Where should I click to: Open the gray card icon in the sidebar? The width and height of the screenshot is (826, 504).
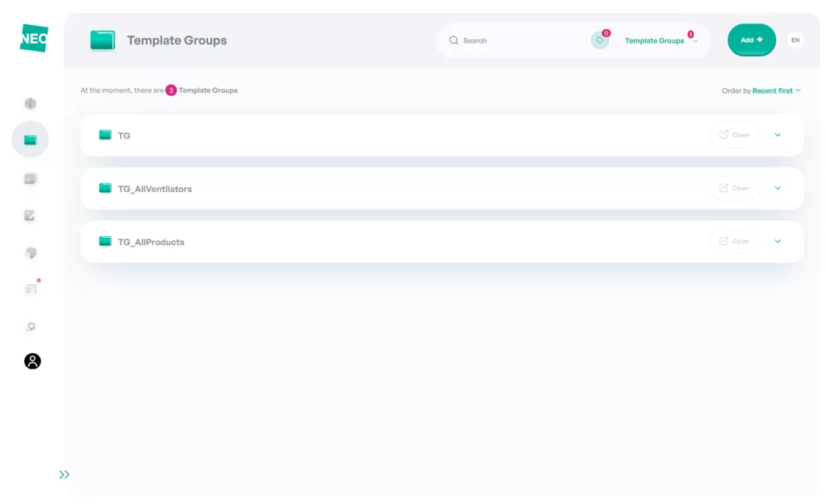tap(30, 178)
